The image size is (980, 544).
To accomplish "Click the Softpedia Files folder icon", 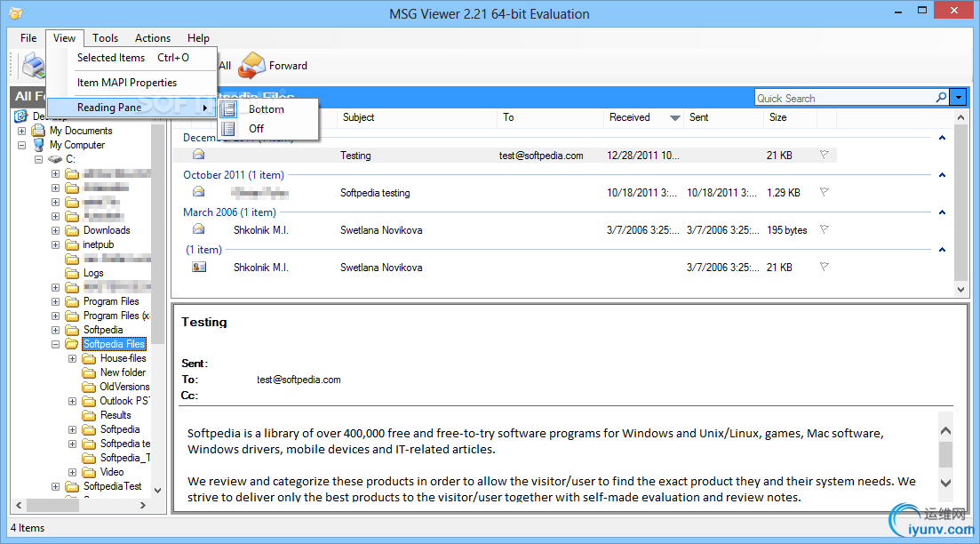I will click(73, 344).
